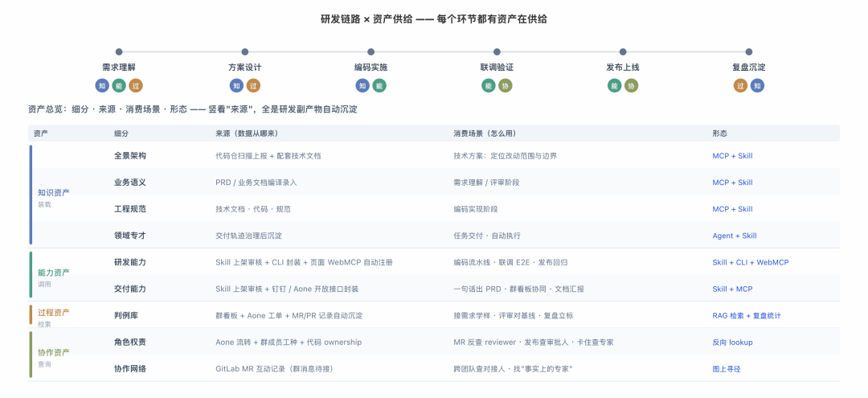The width and height of the screenshot is (868, 398).
Task: Click the 资产总览 section subtitle
Action: coord(193,109)
